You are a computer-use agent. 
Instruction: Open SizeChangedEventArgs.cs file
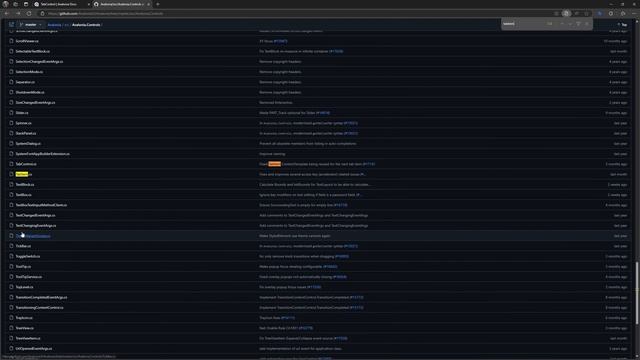coord(35,102)
